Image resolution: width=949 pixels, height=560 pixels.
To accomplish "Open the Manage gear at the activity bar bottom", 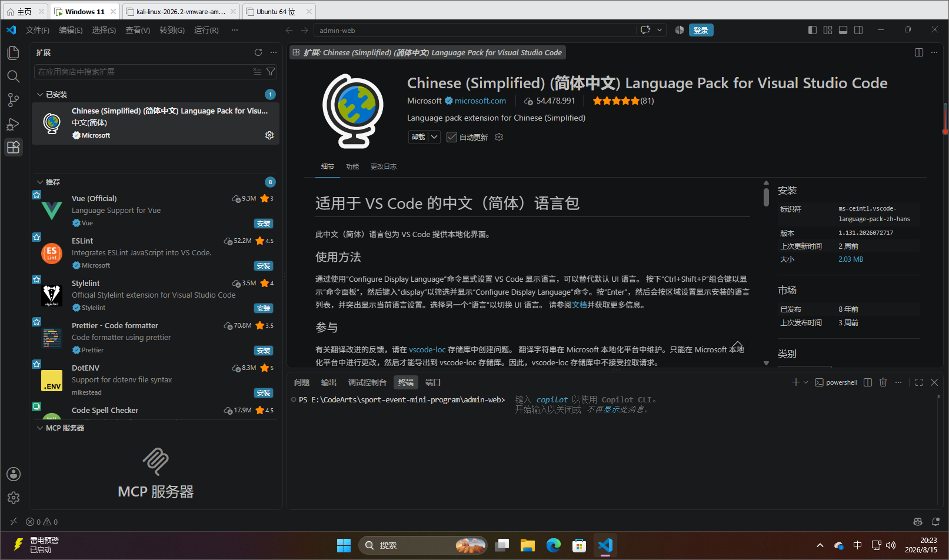I will [14, 498].
